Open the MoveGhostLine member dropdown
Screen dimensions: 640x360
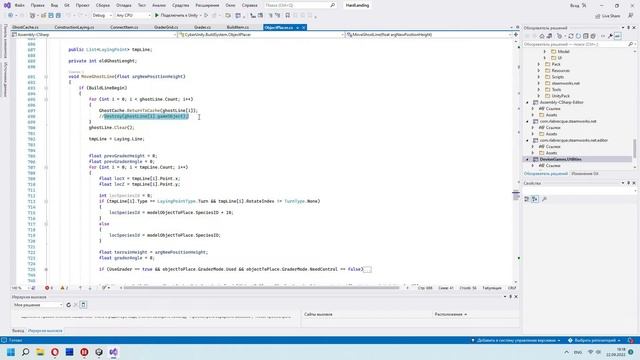[x=429, y=35]
